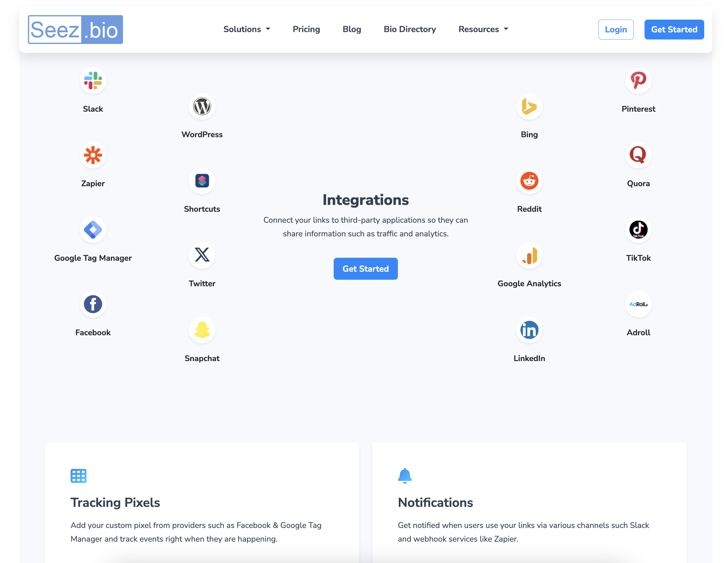This screenshot has height=563, width=728.
Task: Click the Slack label text
Action: (93, 109)
